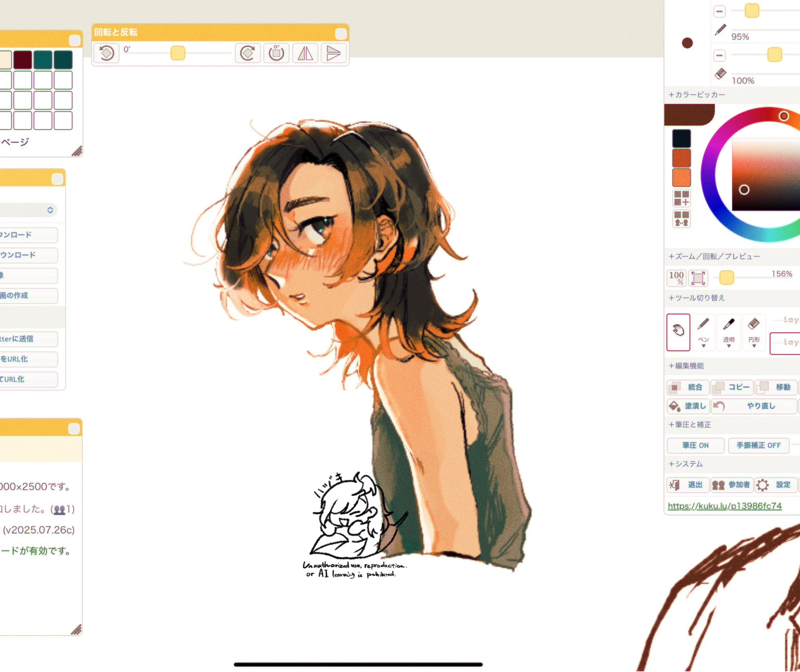Open the kuku.lu room URL link
This screenshot has width=800, height=672.
click(x=725, y=506)
